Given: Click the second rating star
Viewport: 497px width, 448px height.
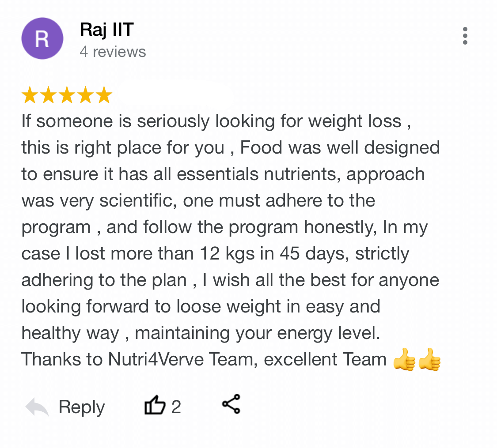Looking at the screenshot, I should 48,95.
